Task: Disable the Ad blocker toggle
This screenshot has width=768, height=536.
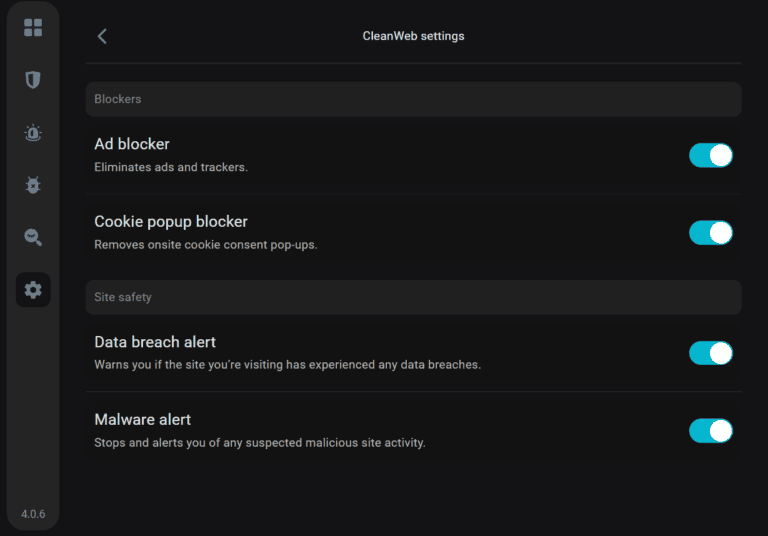Action: (x=711, y=155)
